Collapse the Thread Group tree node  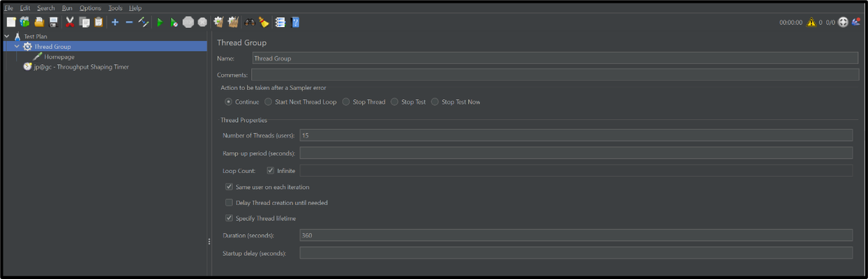17,47
